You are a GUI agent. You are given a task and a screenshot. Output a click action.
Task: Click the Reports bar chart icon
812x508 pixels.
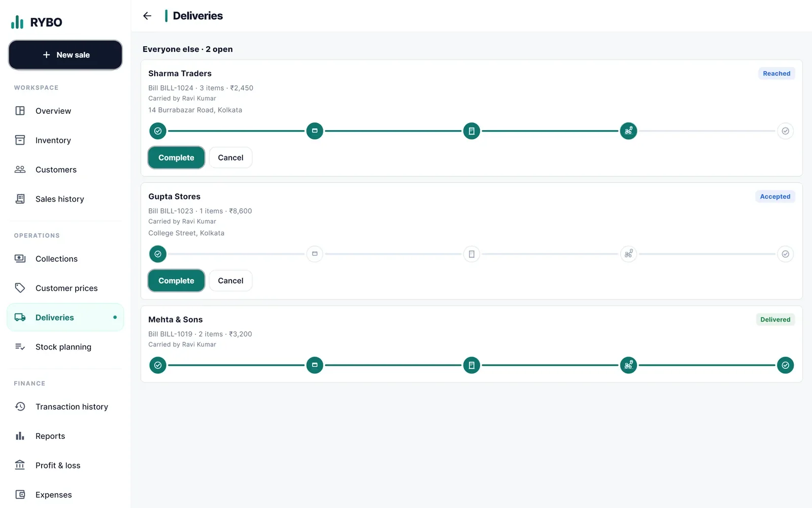pyautogui.click(x=20, y=436)
